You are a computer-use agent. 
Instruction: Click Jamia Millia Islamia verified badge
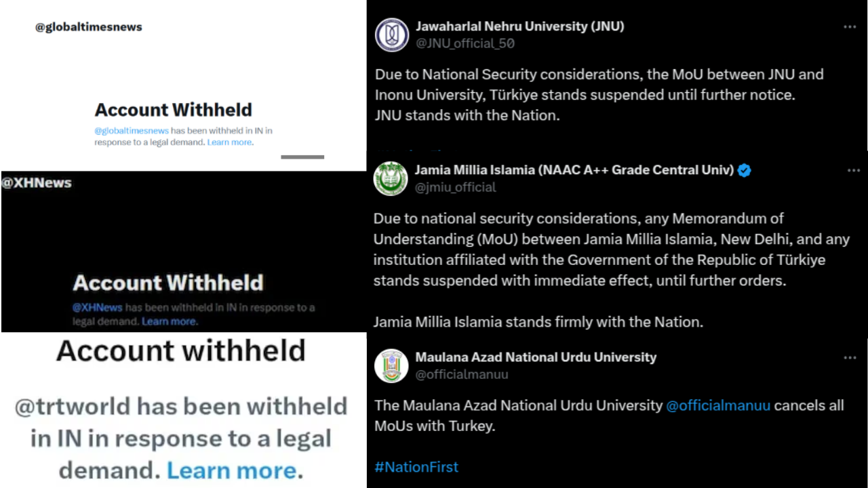(x=744, y=170)
